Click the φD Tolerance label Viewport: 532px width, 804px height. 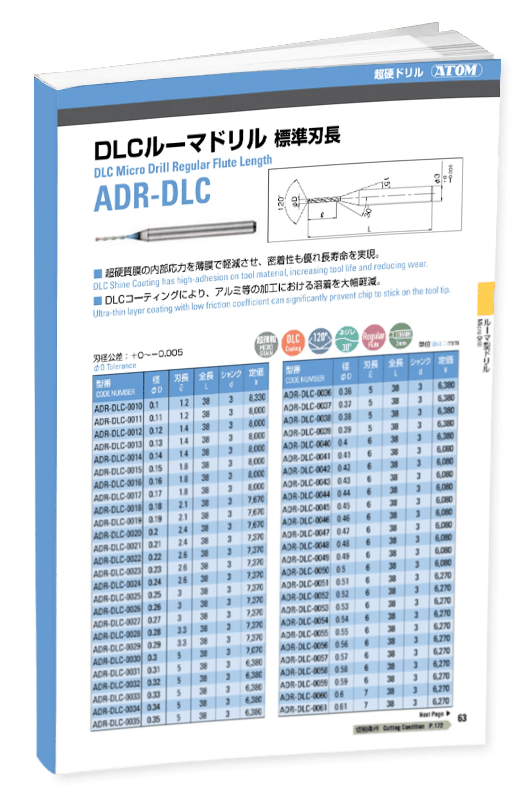coord(115,367)
